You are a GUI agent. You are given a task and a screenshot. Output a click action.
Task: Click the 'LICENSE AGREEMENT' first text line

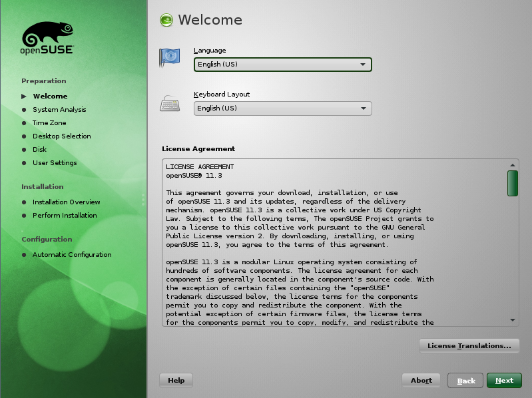click(200, 167)
